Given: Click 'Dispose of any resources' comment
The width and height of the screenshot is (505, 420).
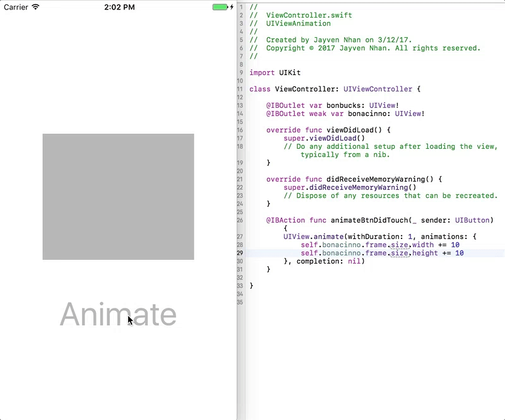Looking at the screenshot, I should (390, 195).
